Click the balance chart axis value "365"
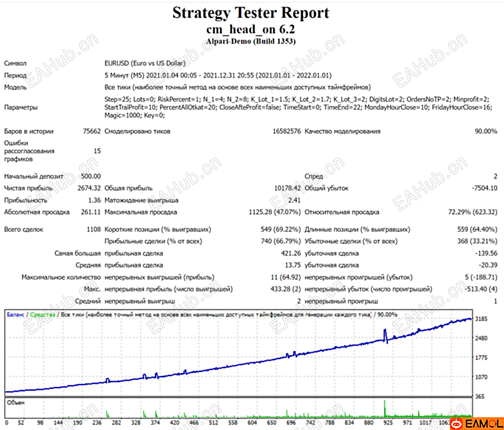This screenshot has width=504, height=430. pyautogui.click(x=479, y=397)
